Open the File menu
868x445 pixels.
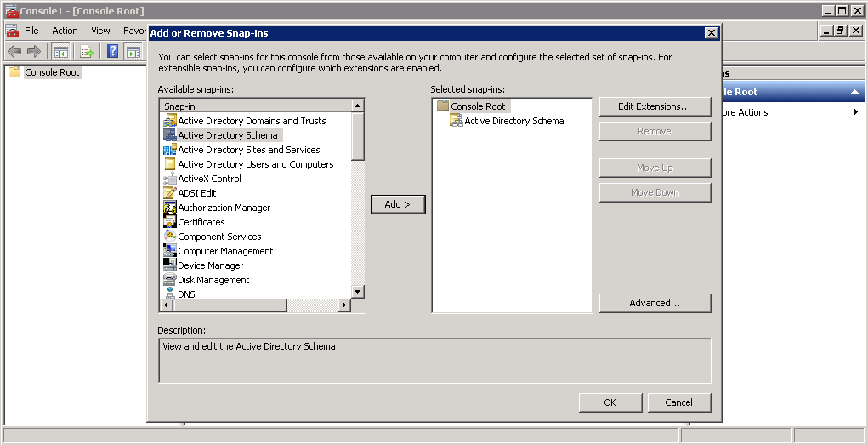pos(31,31)
